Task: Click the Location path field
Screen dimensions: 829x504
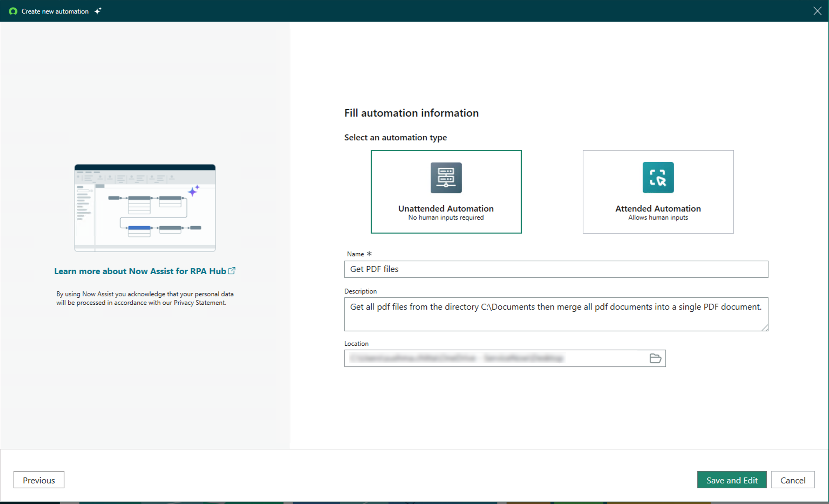Action: [x=505, y=358]
